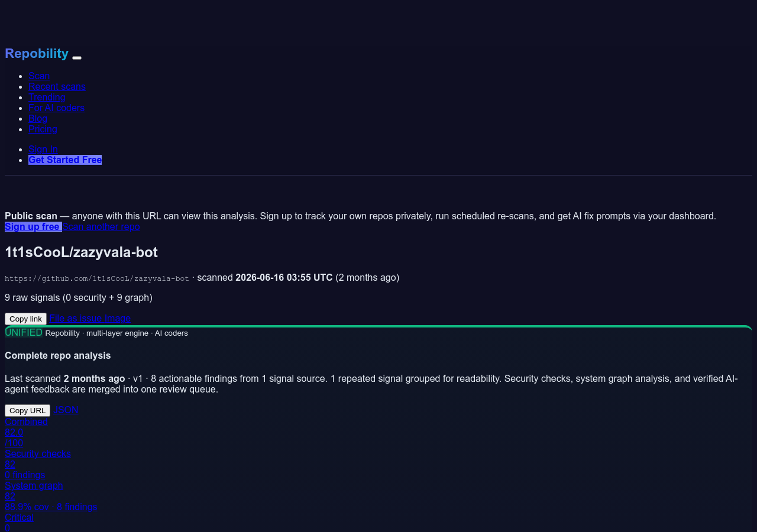Open the Security checks score

pos(38,464)
